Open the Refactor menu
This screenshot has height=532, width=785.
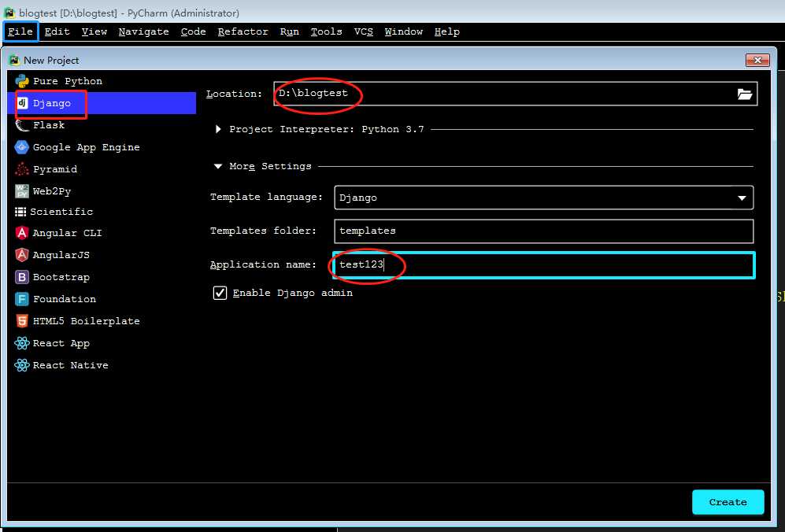(x=243, y=31)
